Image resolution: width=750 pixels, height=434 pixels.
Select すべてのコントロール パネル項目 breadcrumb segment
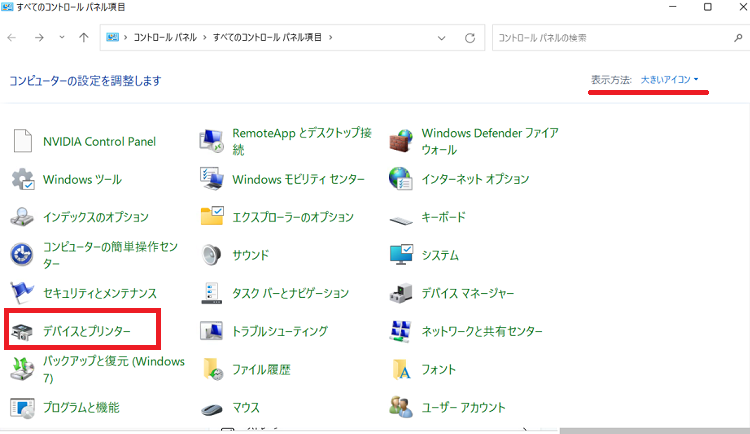click(x=267, y=37)
